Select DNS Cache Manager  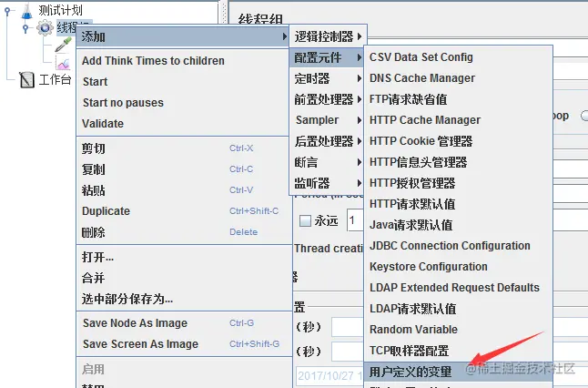pyautogui.click(x=458, y=78)
